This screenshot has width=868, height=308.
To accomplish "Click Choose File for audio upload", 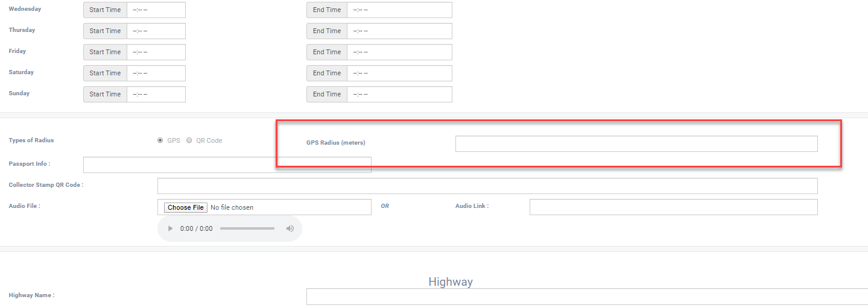I will click(185, 207).
